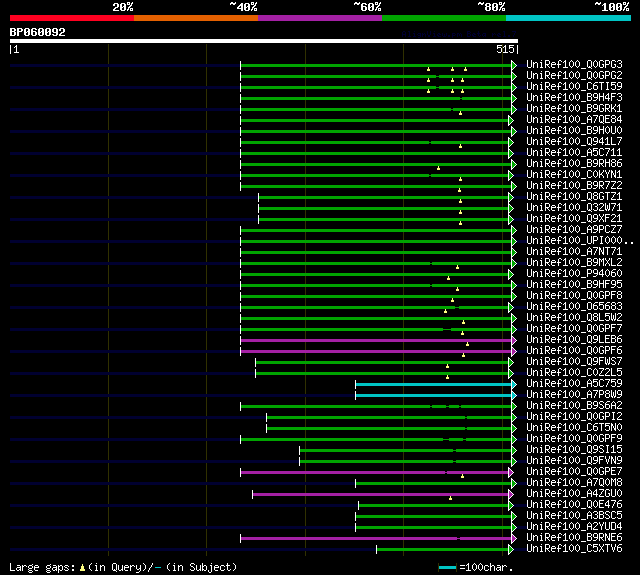Open the UniRef100_C0Z2L5 hit

574,373
